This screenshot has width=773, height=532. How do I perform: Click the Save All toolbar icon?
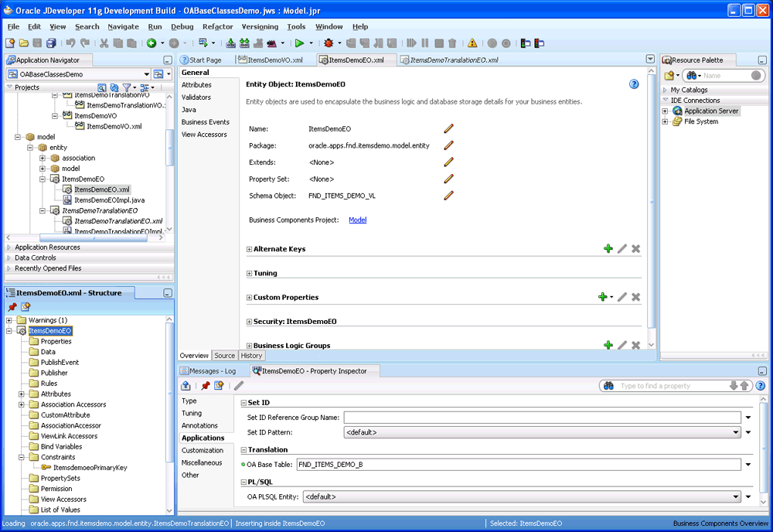51,43
